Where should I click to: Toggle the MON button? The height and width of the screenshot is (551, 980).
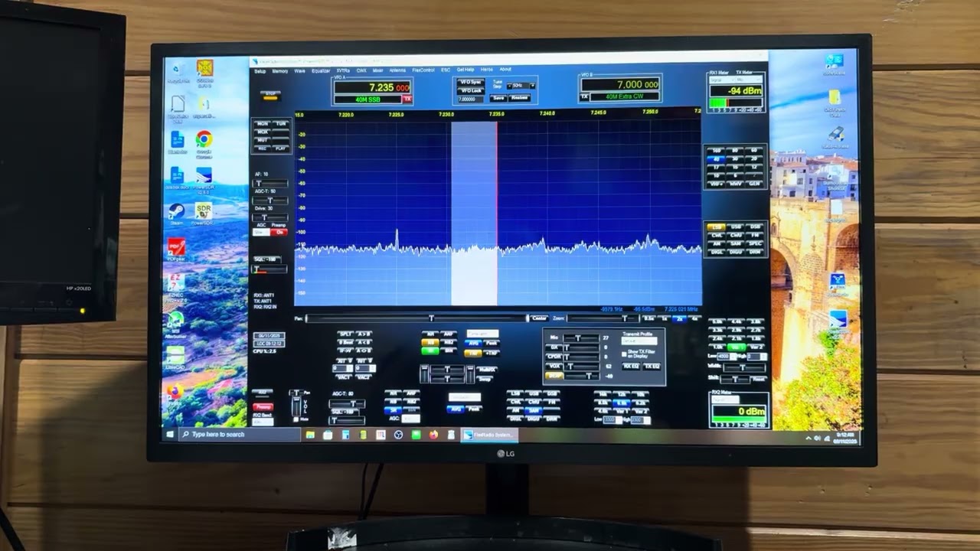[x=263, y=123]
